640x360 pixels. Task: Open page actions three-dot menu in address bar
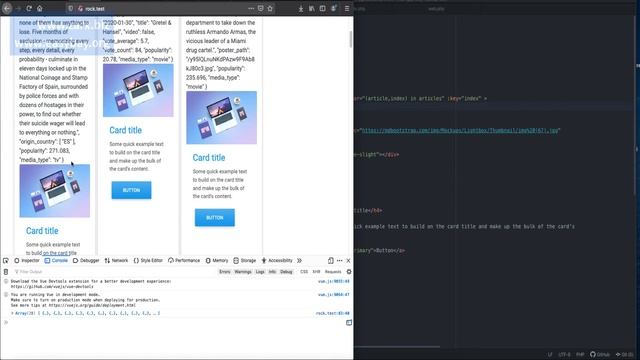click(x=251, y=8)
